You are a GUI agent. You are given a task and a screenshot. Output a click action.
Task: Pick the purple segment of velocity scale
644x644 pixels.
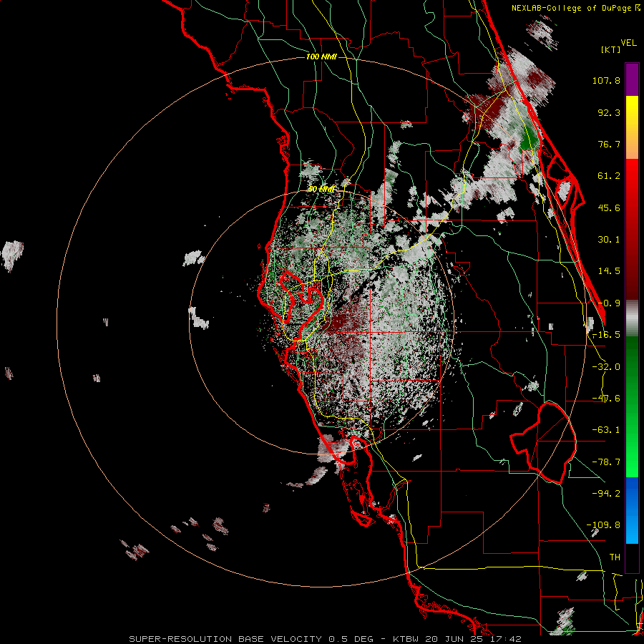[632, 79]
